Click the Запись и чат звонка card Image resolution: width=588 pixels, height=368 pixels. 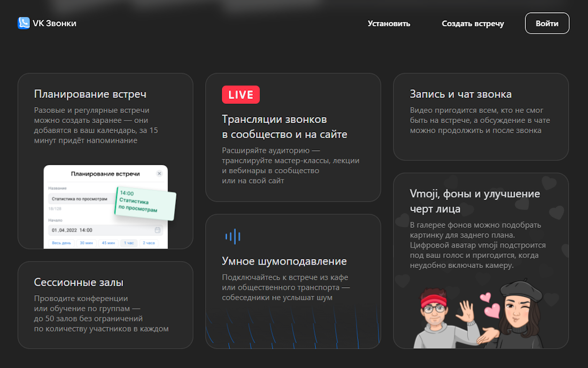click(x=481, y=117)
